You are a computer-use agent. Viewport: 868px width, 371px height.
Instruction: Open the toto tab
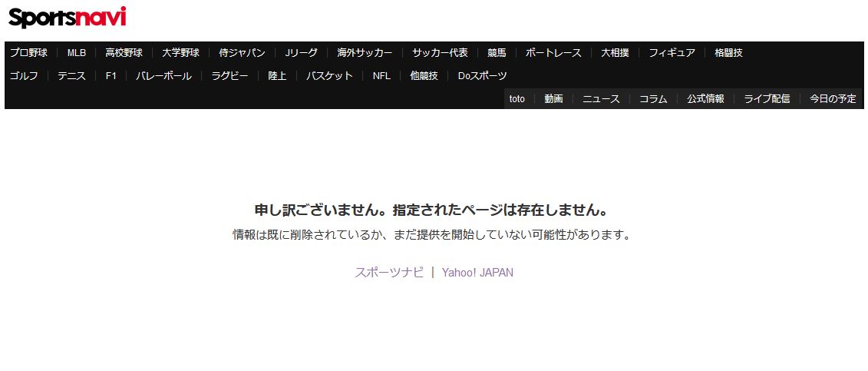coord(517,99)
